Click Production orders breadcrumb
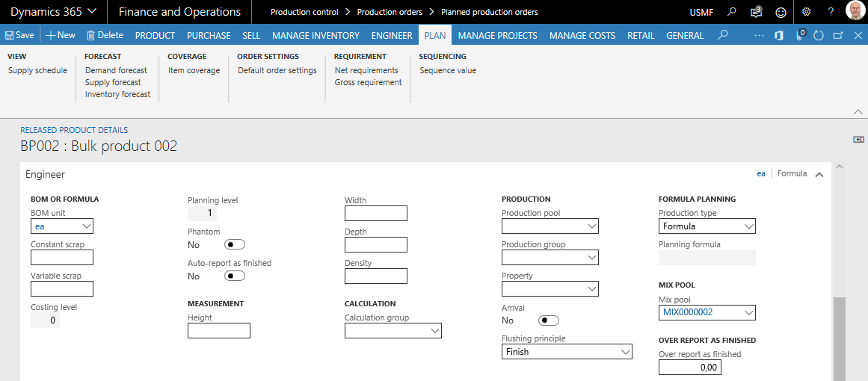 click(x=390, y=12)
